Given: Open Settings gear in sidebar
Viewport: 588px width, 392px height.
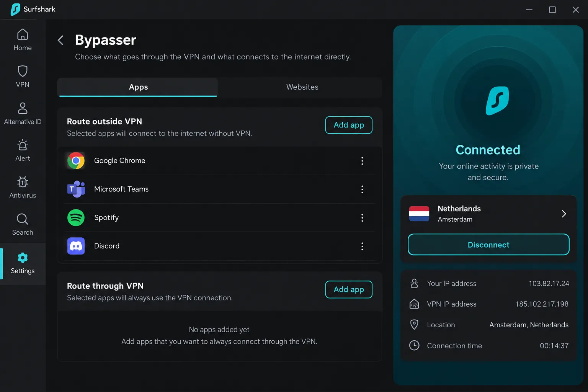Looking at the screenshot, I should coord(23,263).
